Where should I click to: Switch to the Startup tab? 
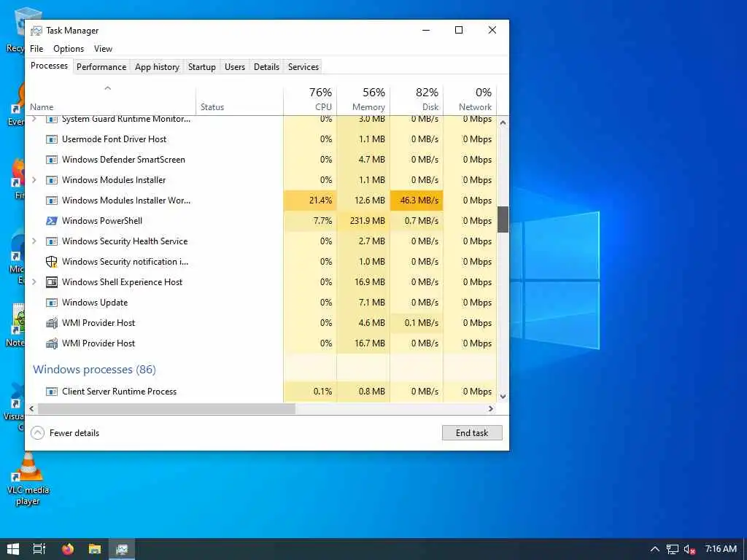tap(202, 67)
